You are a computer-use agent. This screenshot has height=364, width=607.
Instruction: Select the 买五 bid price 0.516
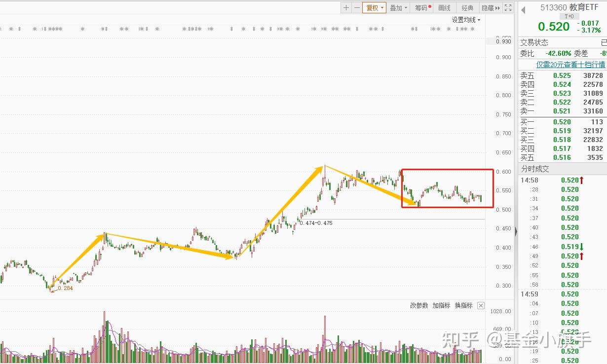(562, 157)
